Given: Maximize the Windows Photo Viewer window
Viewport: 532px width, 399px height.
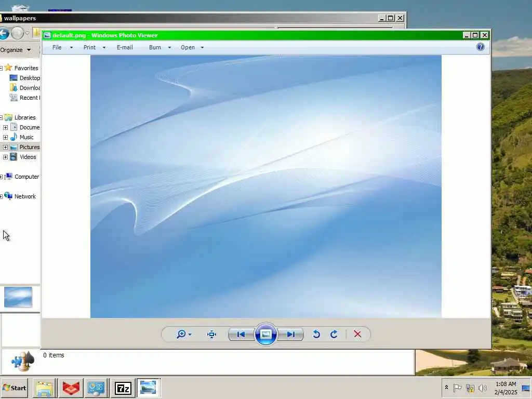Looking at the screenshot, I should tap(475, 35).
